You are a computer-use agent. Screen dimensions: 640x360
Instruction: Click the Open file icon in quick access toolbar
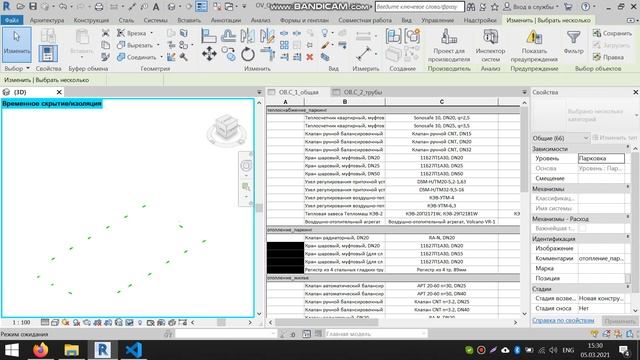click(21, 7)
